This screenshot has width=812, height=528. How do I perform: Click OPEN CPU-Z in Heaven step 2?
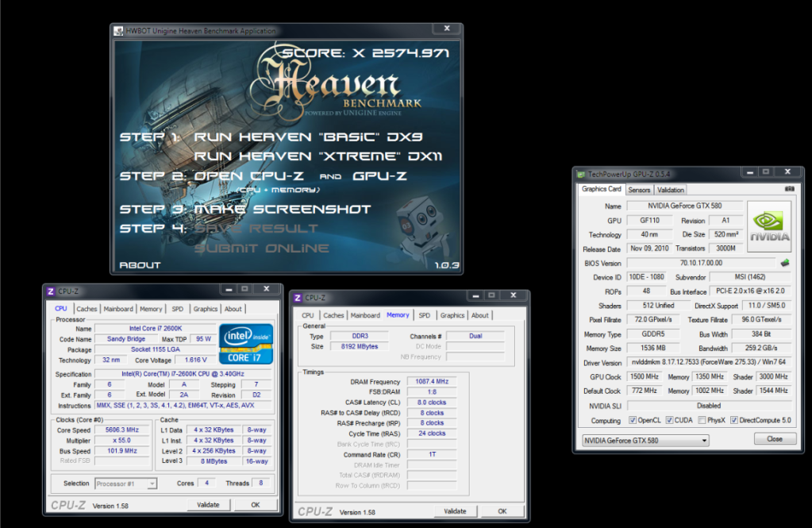tap(248, 176)
